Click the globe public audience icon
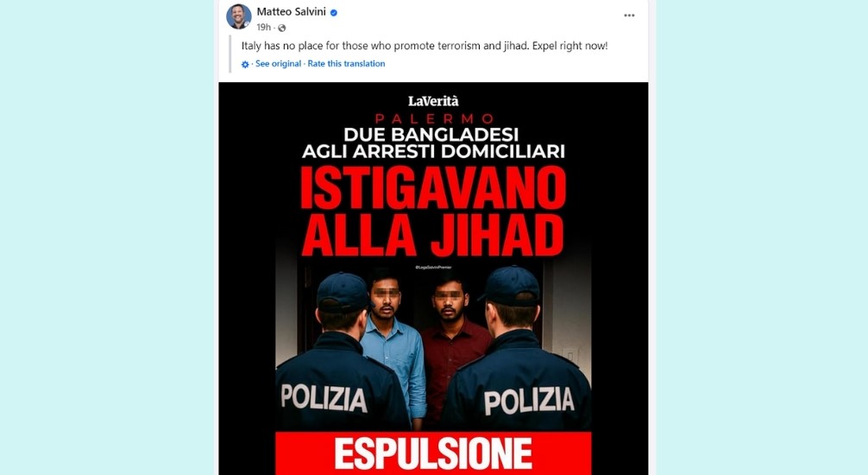The height and width of the screenshot is (475, 868). tap(282, 28)
